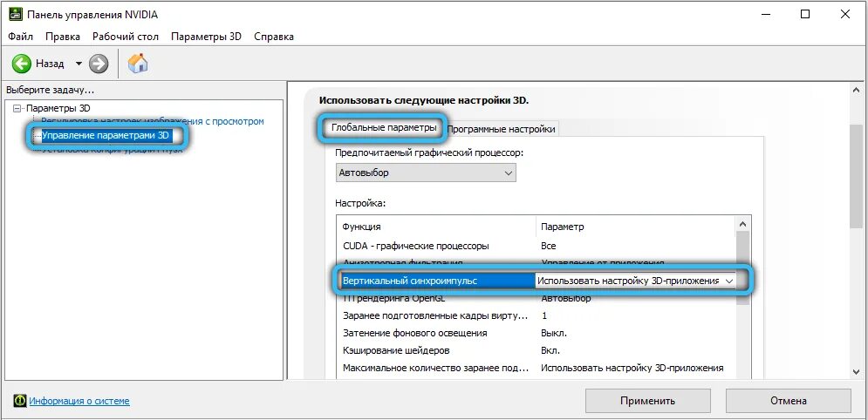
Task: Maximize the NVIDIA control panel window
Action: [805, 14]
